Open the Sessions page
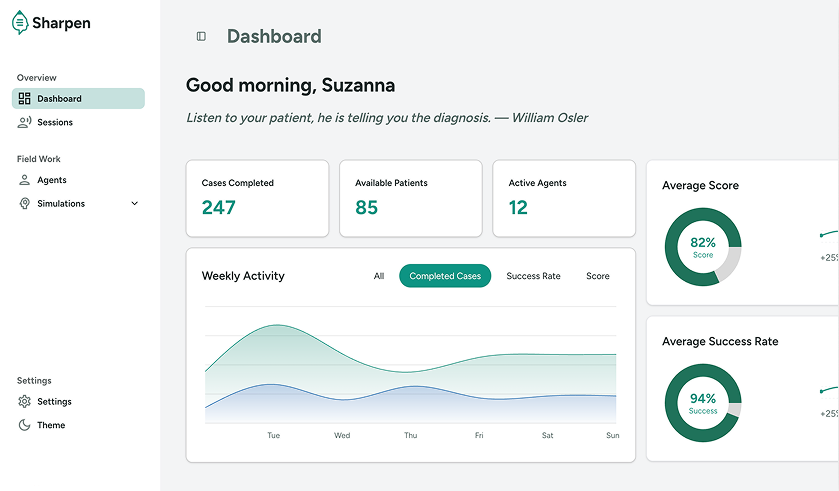Viewport: 839px width, 491px height. tap(55, 122)
